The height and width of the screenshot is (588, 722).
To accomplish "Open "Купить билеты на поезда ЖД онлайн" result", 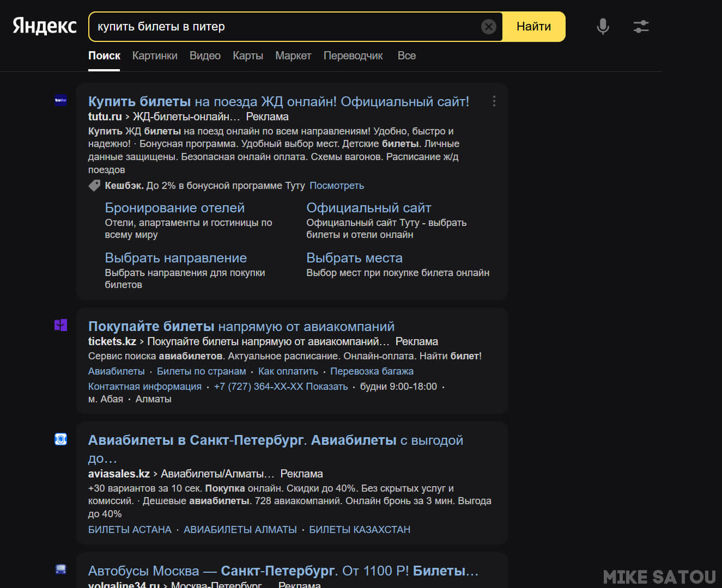I will pyautogui.click(x=278, y=101).
